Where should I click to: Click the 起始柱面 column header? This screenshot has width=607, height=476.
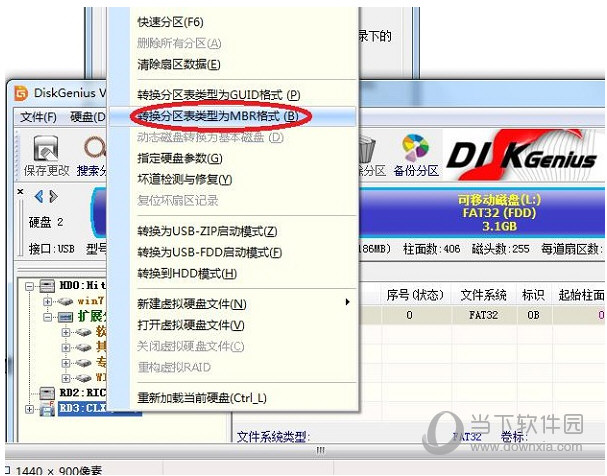click(x=581, y=295)
